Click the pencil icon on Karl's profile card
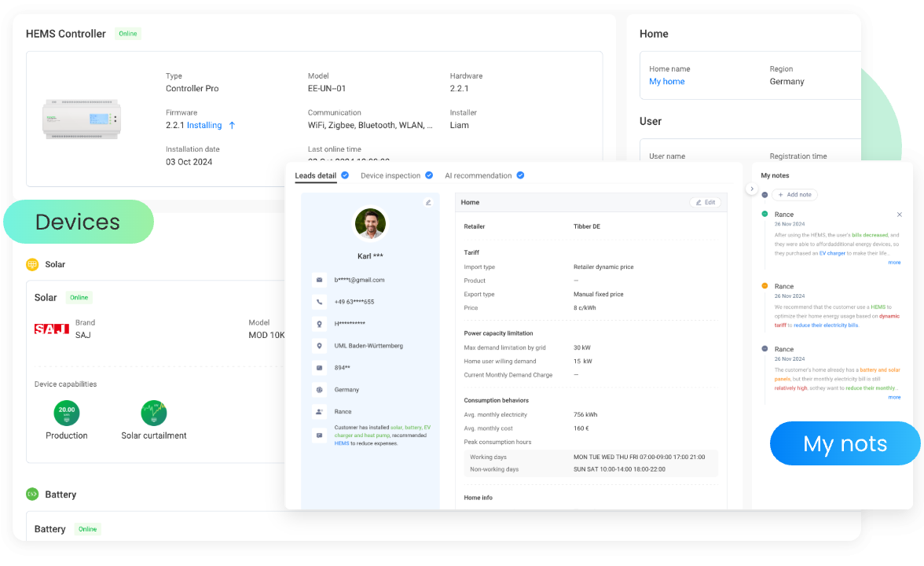The width and height of the screenshot is (924, 566). pos(428,202)
